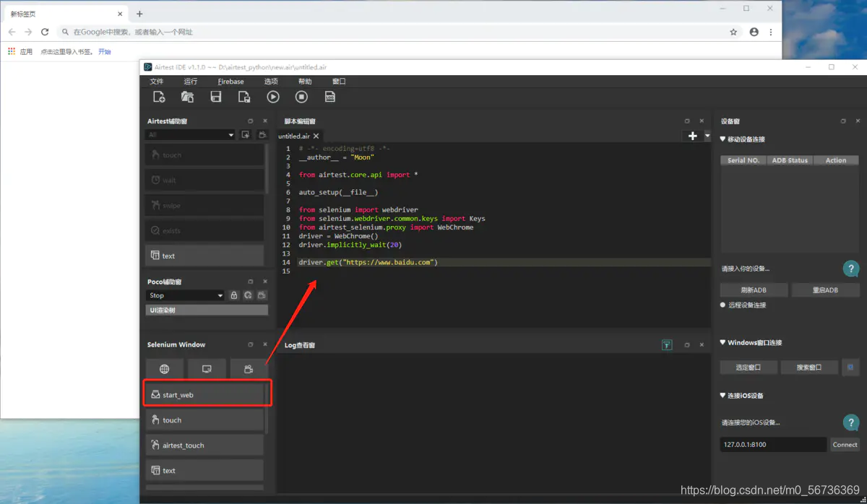The height and width of the screenshot is (504, 867).
Task: Collapse the 移动设备连接 section
Action: pos(723,139)
